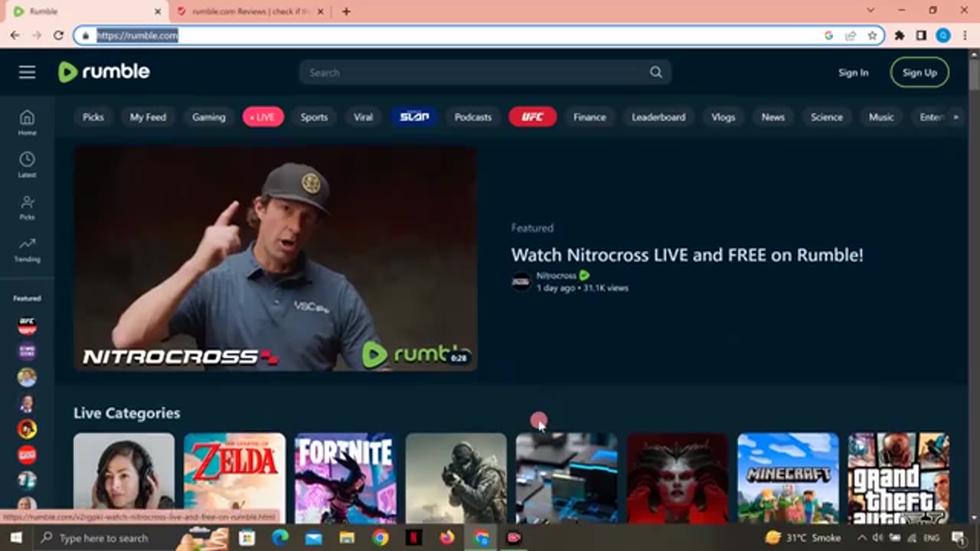Click the Nitrocross channel avatar
This screenshot has height=551, width=980.
[x=521, y=282]
